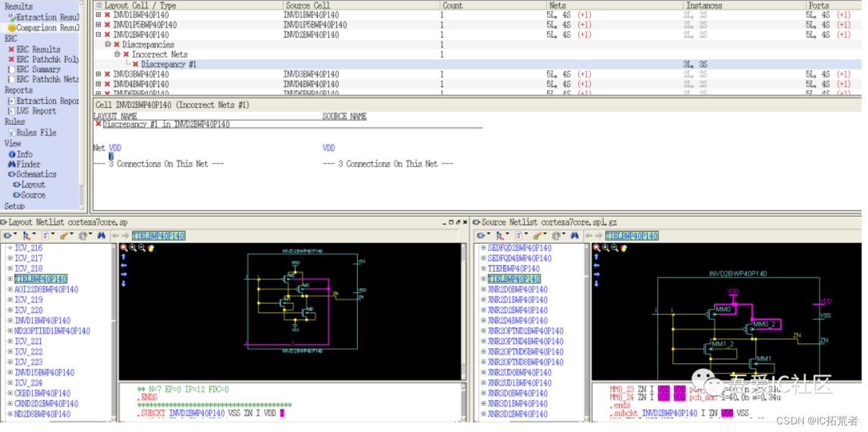The image size is (868, 432).
Task: Pan up in source schematic
Action: click(x=597, y=256)
